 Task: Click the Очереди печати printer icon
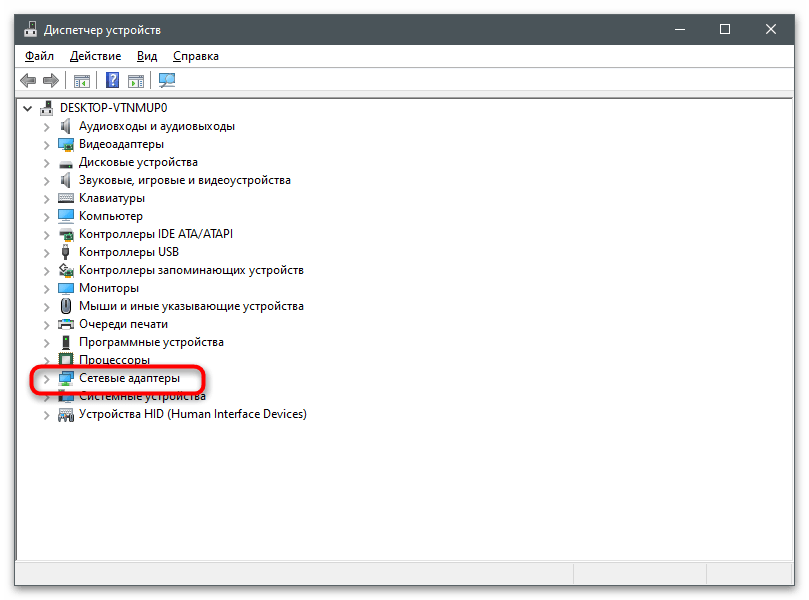tap(66, 325)
